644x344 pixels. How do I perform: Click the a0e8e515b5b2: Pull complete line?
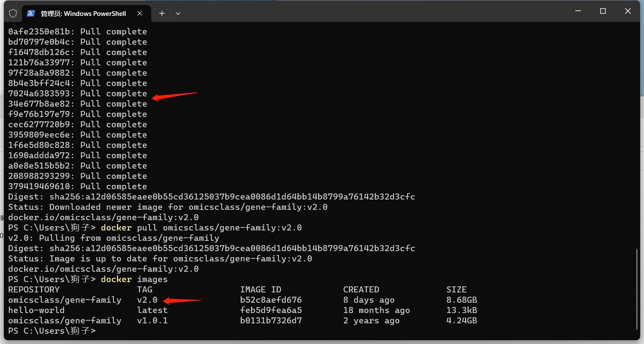77,166
